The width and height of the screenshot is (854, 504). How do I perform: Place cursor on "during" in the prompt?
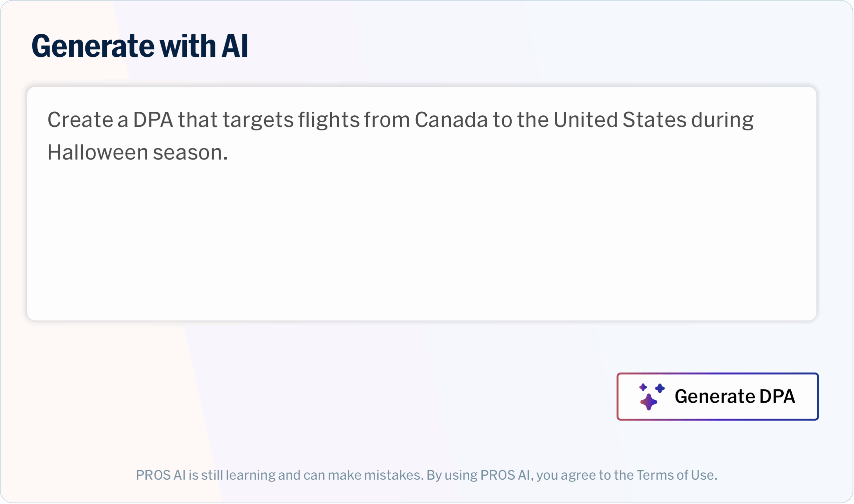[722, 120]
